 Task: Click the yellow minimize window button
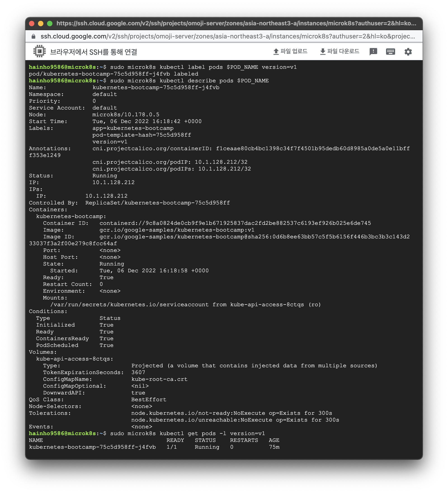tap(40, 24)
